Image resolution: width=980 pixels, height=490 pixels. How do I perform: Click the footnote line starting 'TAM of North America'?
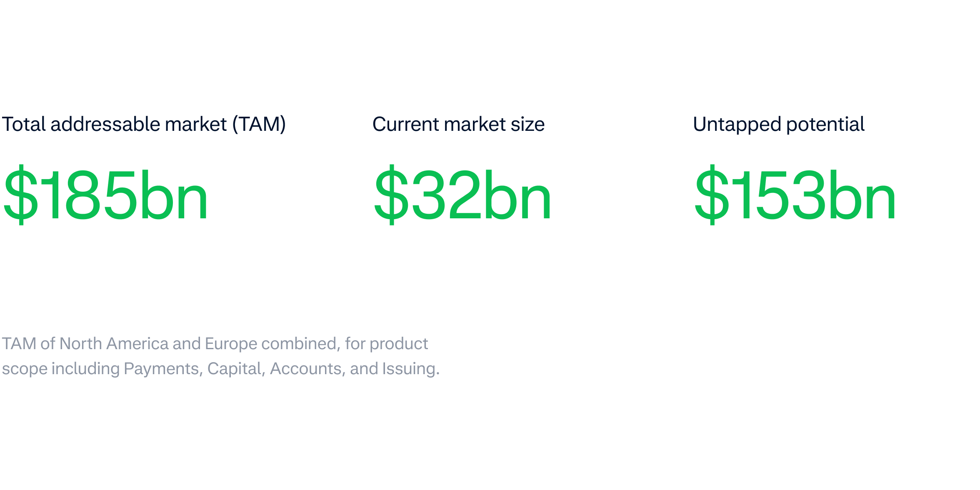[x=215, y=344]
